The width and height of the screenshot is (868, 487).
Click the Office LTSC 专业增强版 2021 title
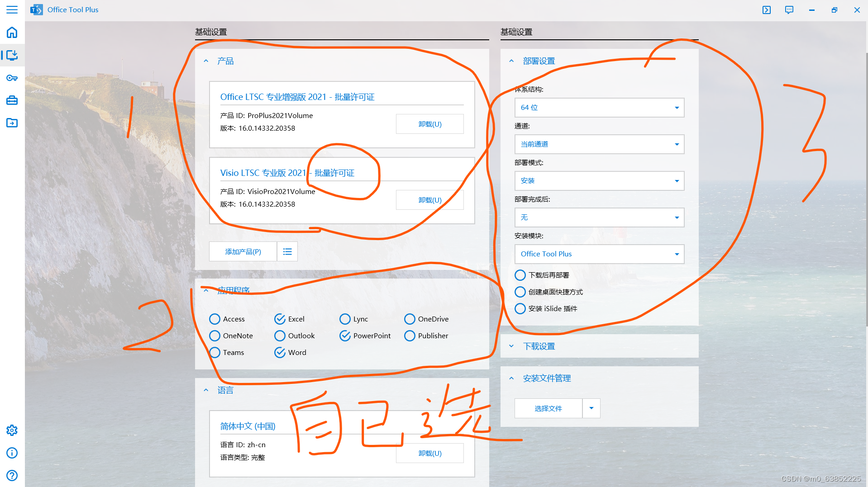[x=297, y=97]
